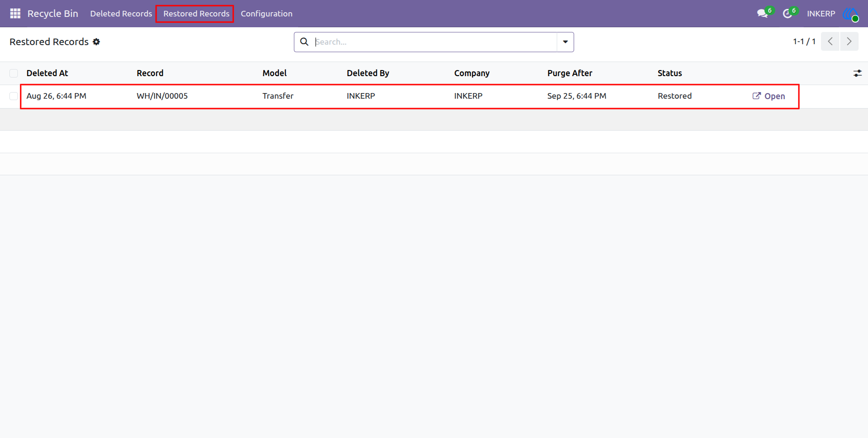Click the Recycle Bin app title
This screenshot has width=868, height=438.
tap(53, 14)
